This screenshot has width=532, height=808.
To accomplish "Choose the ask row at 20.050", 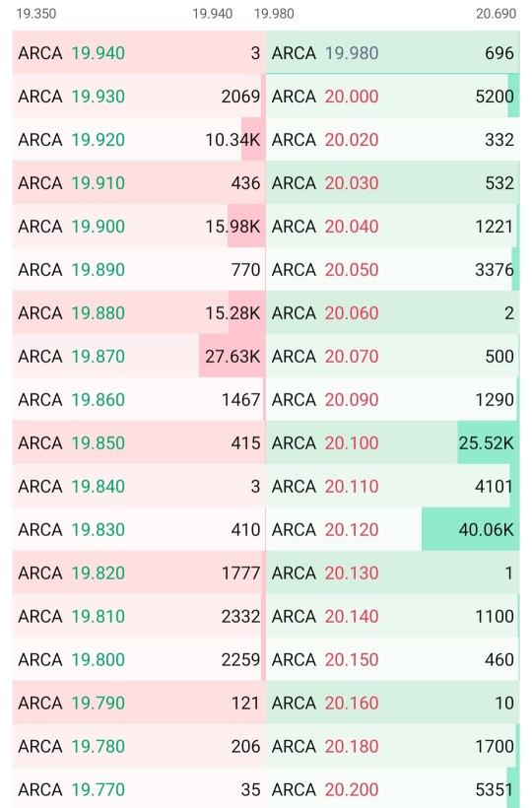I will (392, 270).
